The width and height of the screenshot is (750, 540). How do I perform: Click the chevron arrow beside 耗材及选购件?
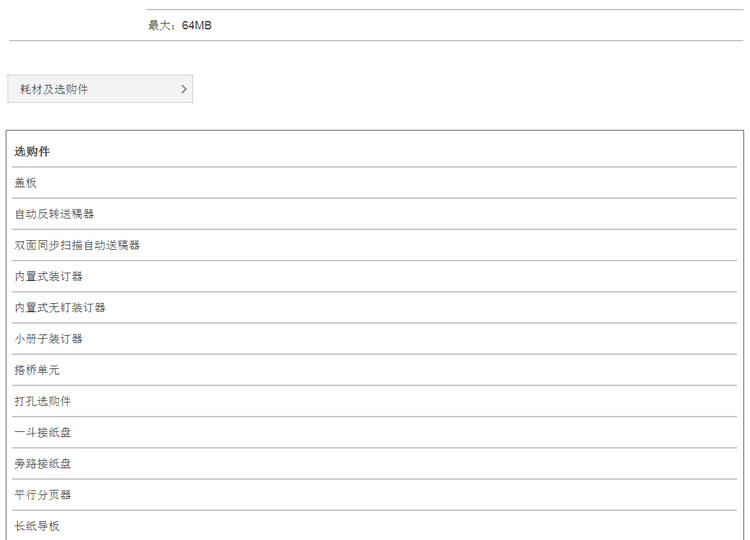(184, 89)
